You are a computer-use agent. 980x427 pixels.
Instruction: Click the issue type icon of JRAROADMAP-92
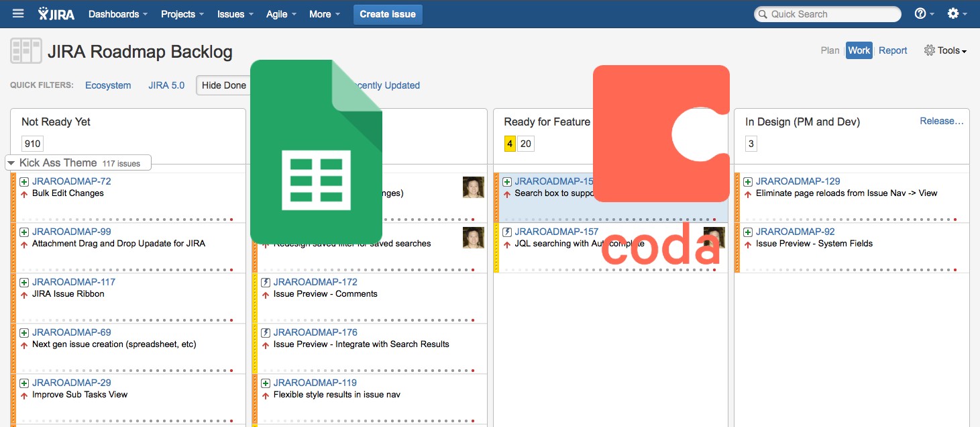tap(748, 232)
